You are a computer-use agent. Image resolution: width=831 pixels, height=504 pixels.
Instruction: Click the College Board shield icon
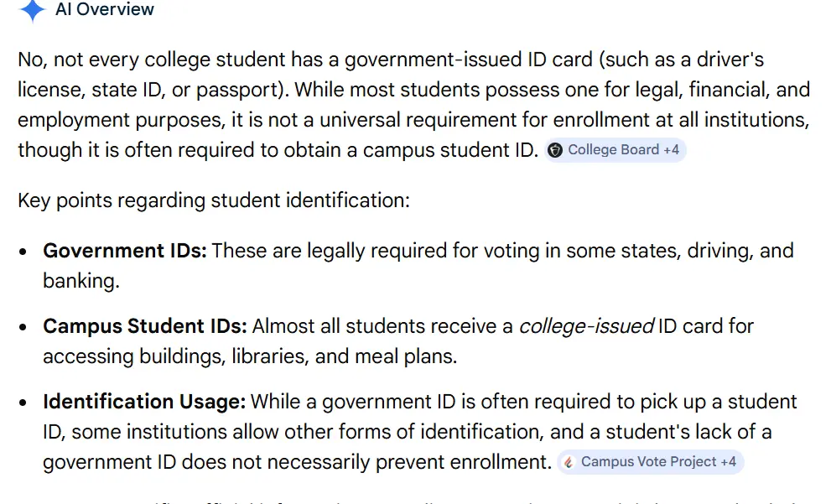[x=555, y=151]
